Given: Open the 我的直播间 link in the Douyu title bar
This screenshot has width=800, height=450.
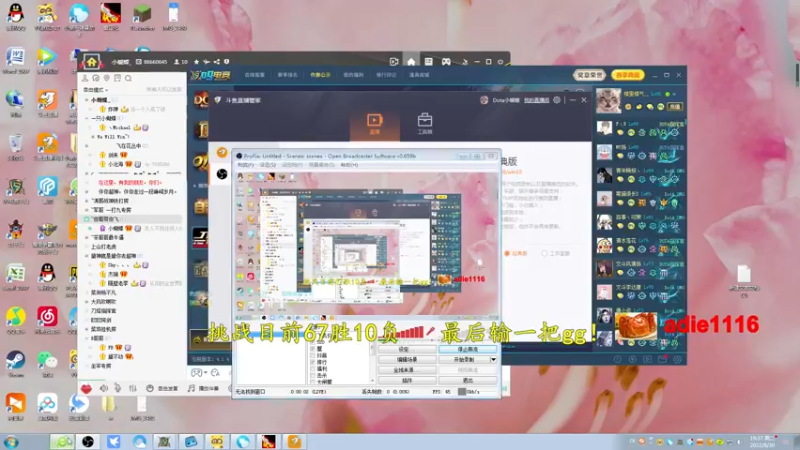Looking at the screenshot, I should coord(536,100).
